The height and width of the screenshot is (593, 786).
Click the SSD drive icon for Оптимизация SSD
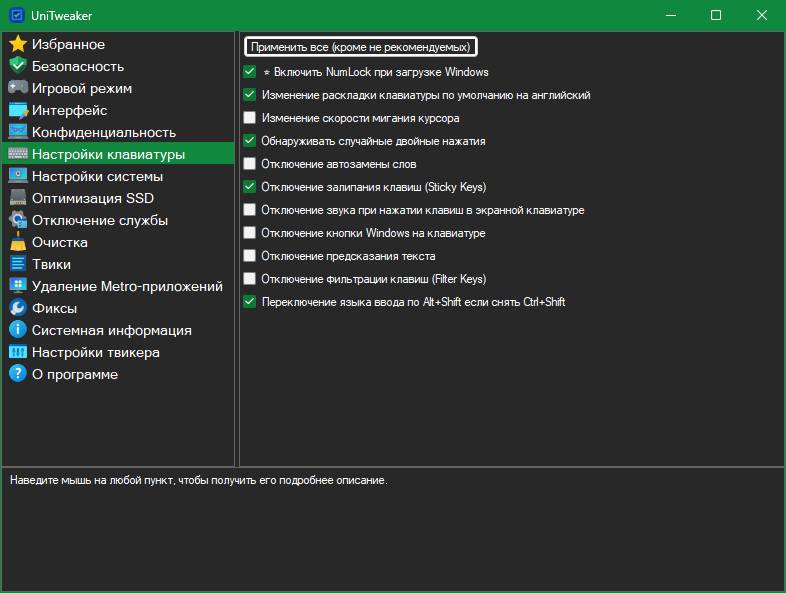click(17, 198)
